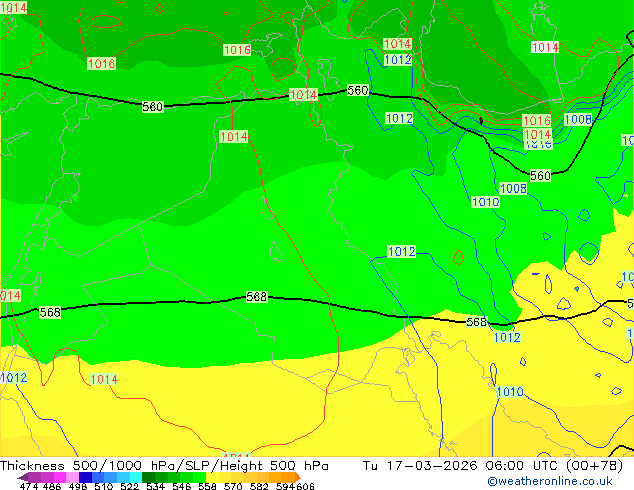Click the red '1018' isobar label
The image size is (634, 490).
(101, 63)
